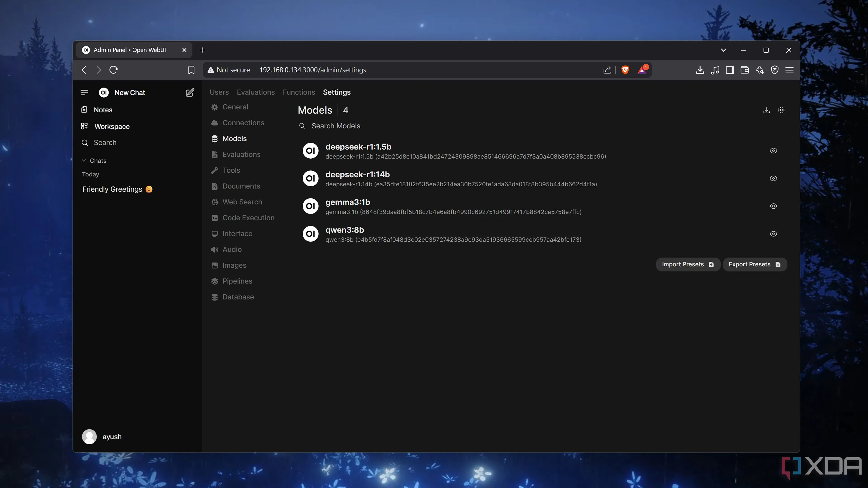Click the Export Presets button
Image resolution: width=868 pixels, height=488 pixels.
754,264
